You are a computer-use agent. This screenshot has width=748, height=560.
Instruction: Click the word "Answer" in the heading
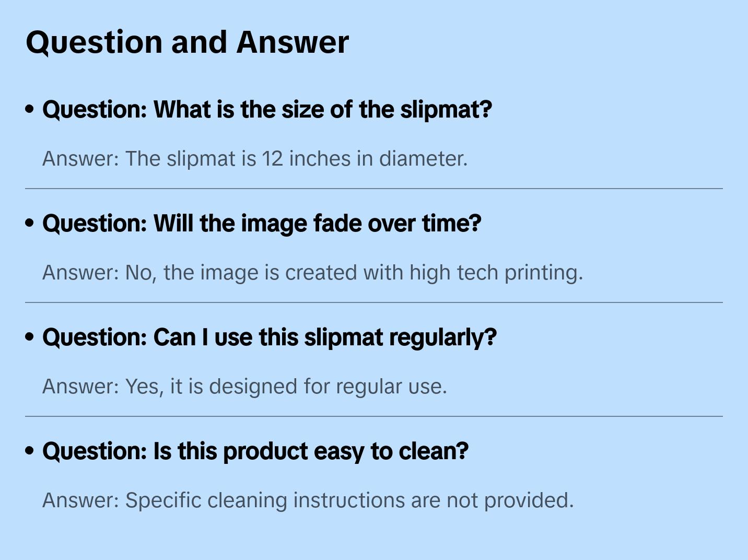[293, 42]
